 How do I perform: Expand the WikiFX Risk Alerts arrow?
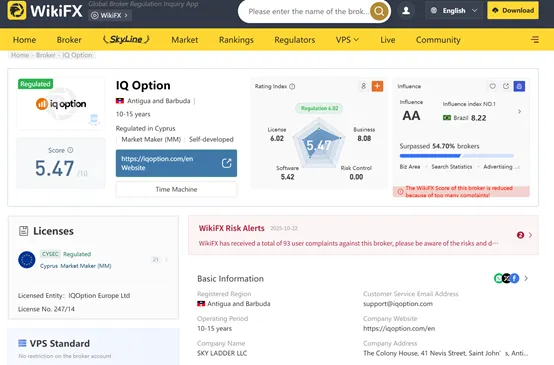tap(530, 235)
